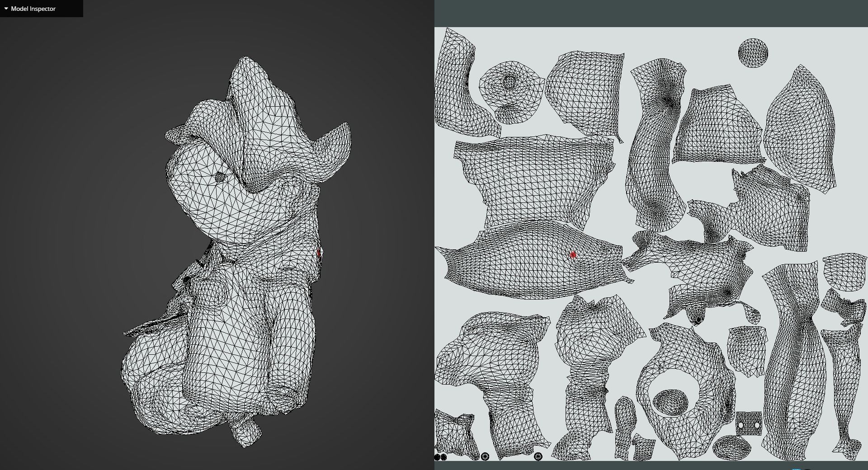Select the circular UV island in the top-right corner
This screenshot has width=868, height=470.
click(753, 53)
